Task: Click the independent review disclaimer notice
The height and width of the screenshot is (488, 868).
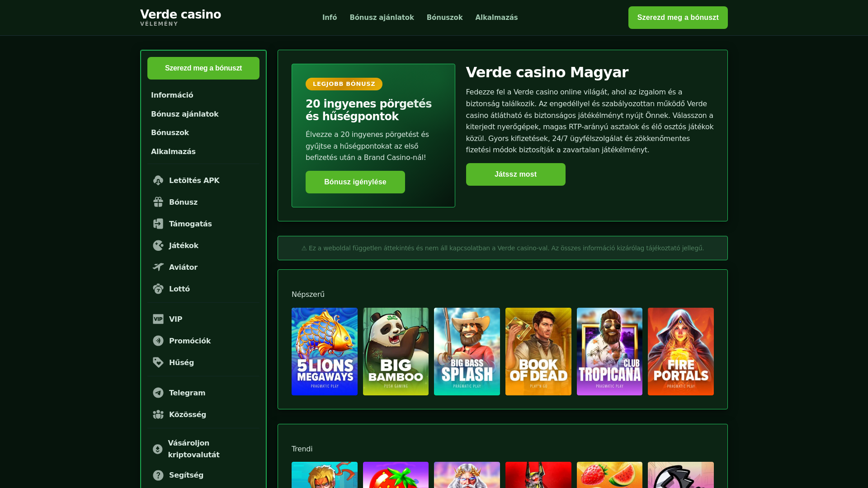Action: click(x=503, y=248)
